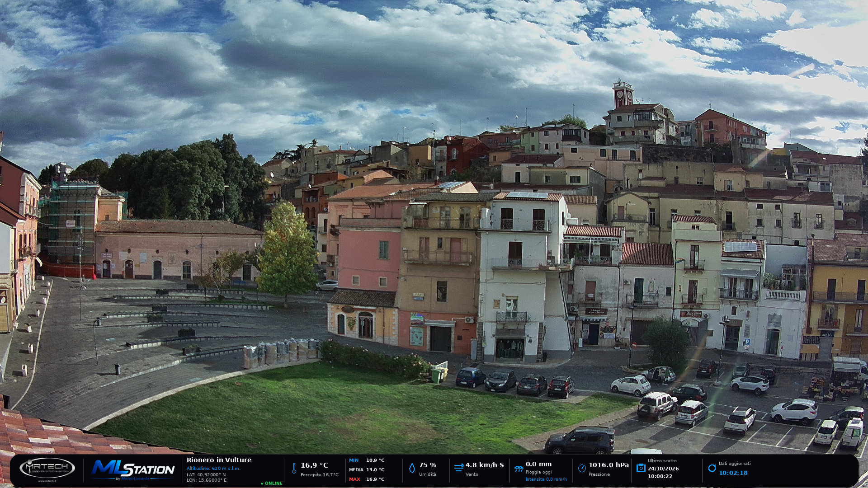Click the camera last-shot icon
Viewport: 868px width, 488px height.
tap(641, 468)
